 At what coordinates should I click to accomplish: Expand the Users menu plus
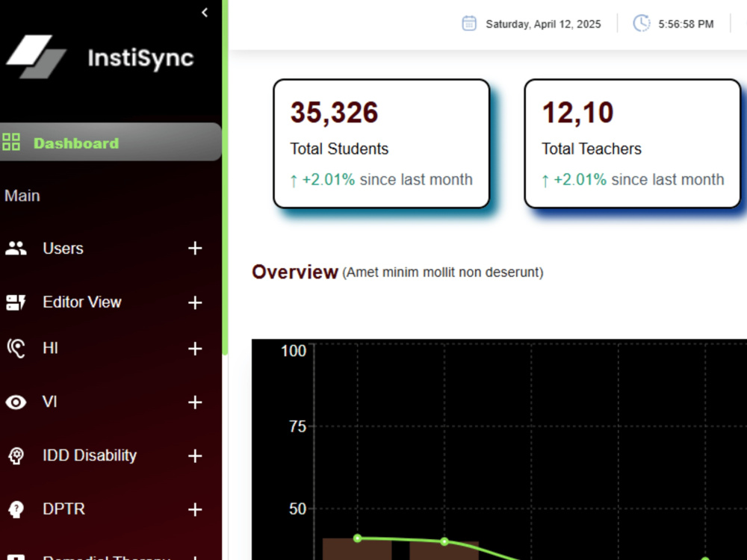point(195,248)
